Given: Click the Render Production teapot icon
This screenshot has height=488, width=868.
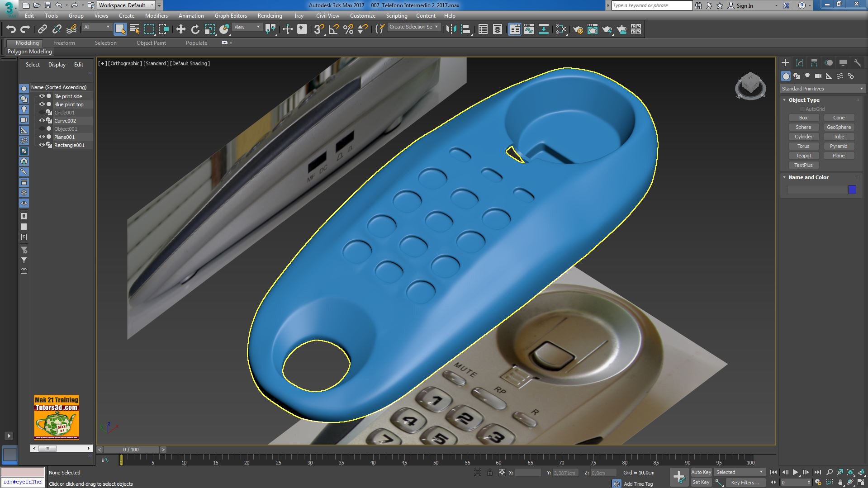Looking at the screenshot, I should coord(607,29).
